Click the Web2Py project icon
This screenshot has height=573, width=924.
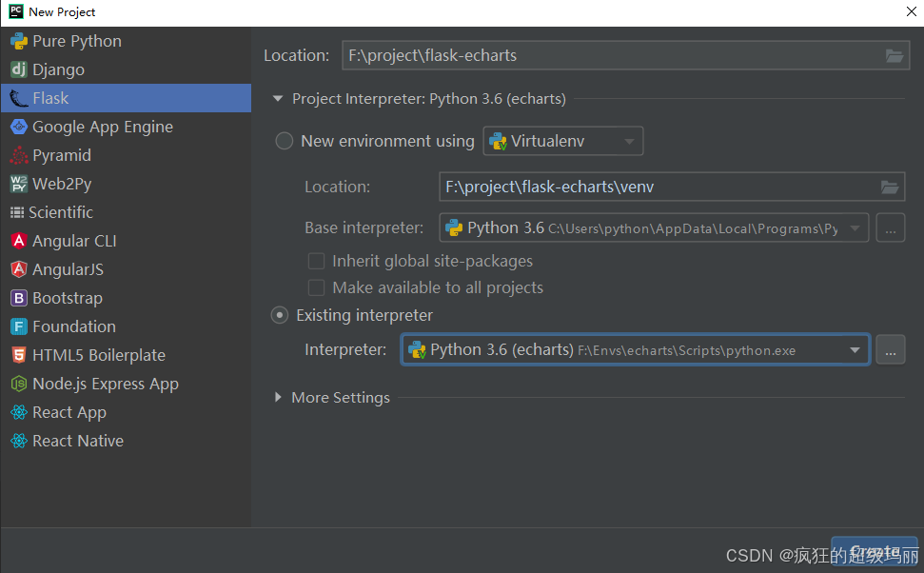(x=19, y=184)
